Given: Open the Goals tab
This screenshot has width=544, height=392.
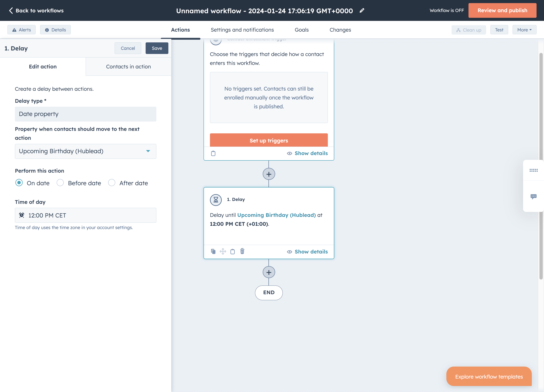Looking at the screenshot, I should (x=302, y=30).
